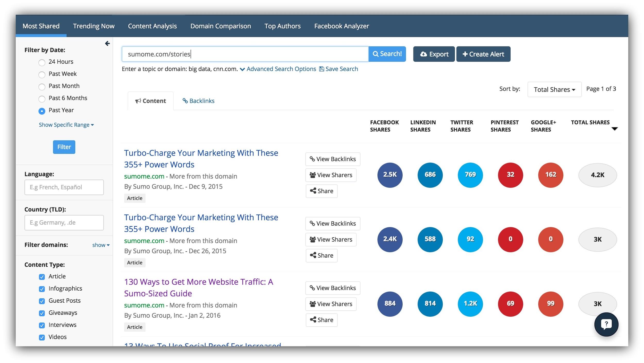Open the Content Analysis tab
The image size is (644, 363).
click(x=152, y=26)
